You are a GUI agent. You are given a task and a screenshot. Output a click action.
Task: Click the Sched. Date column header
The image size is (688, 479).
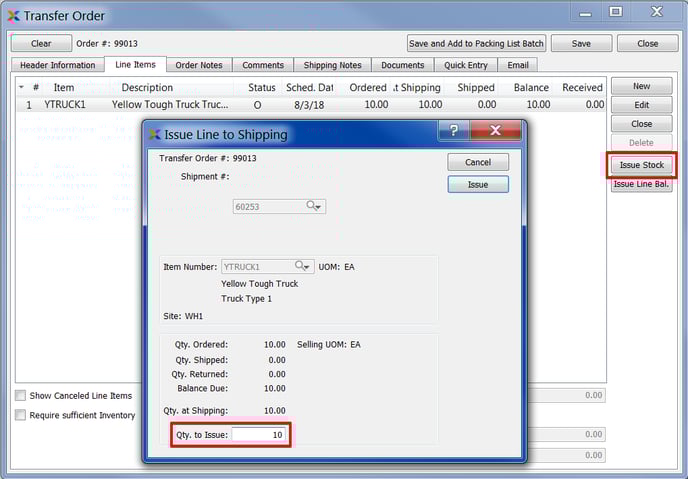pyautogui.click(x=308, y=88)
